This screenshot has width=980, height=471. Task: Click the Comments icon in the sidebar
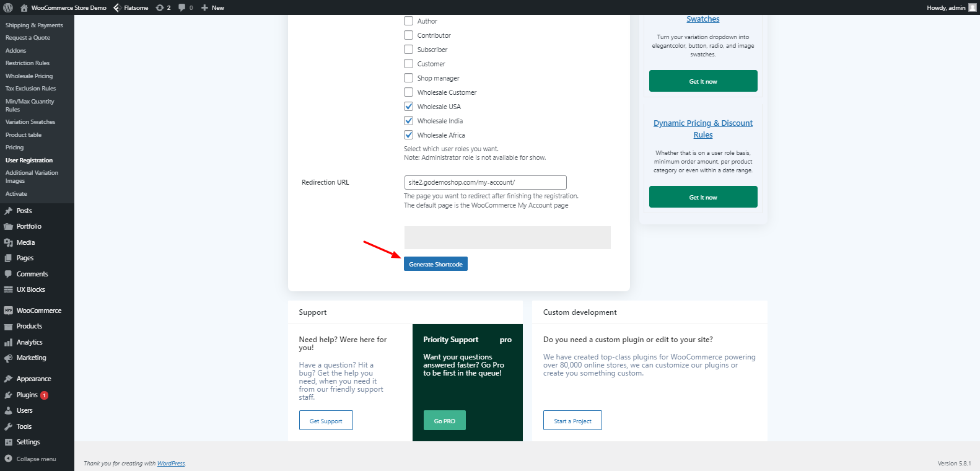coord(9,274)
